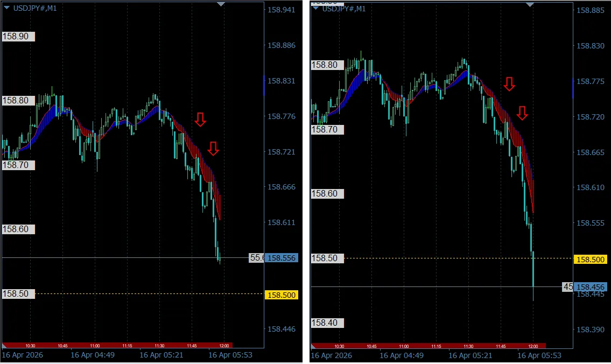Click the 55.6 countdown label on the bid line
This screenshot has width=611, height=364.
(257, 257)
